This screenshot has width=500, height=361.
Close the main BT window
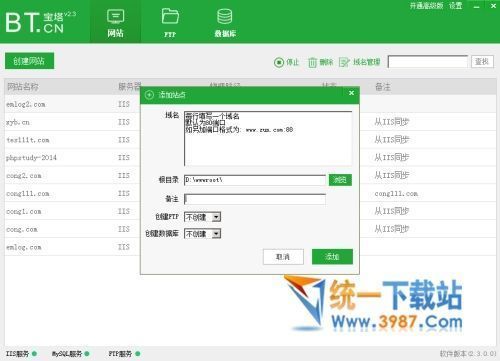point(493,6)
